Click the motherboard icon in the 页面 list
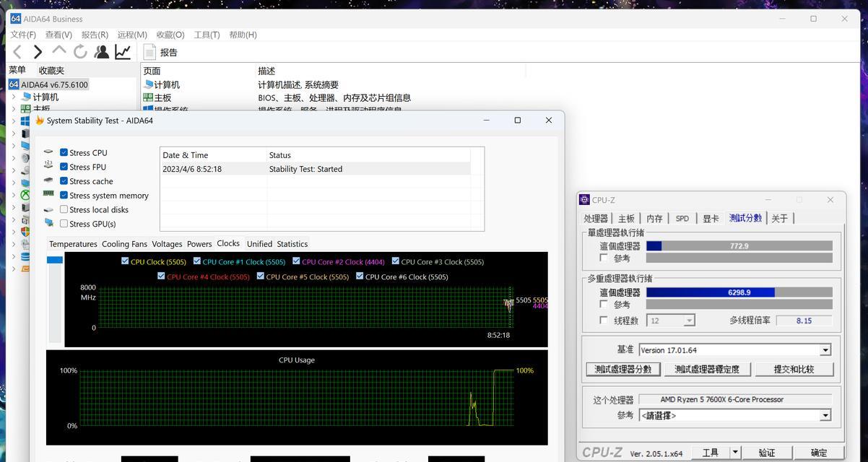The image size is (868, 462). [148, 97]
